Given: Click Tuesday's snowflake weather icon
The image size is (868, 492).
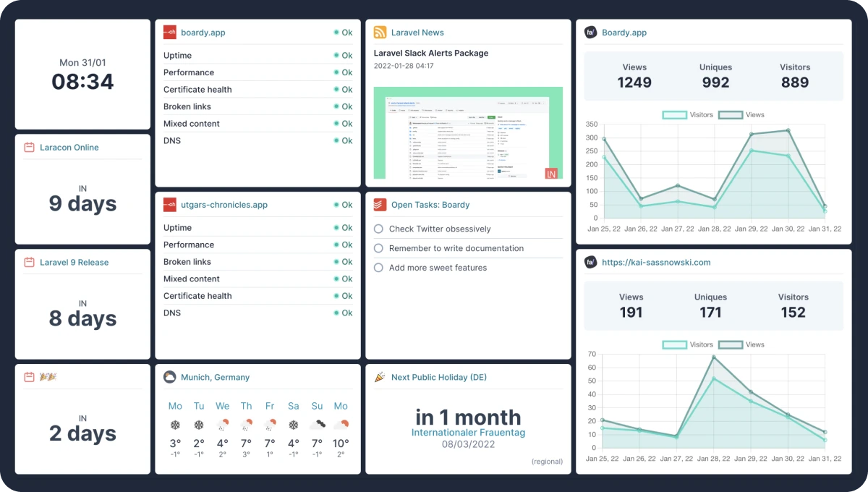Looking at the screenshot, I should [199, 425].
